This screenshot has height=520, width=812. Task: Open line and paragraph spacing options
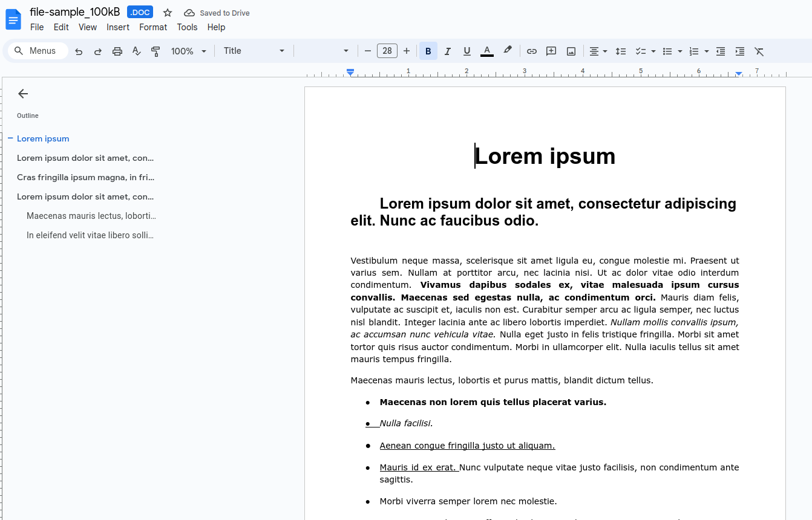[621, 51]
